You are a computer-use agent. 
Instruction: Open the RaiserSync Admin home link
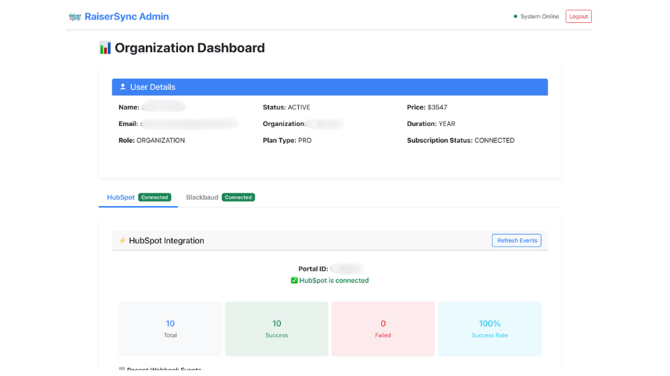click(126, 17)
